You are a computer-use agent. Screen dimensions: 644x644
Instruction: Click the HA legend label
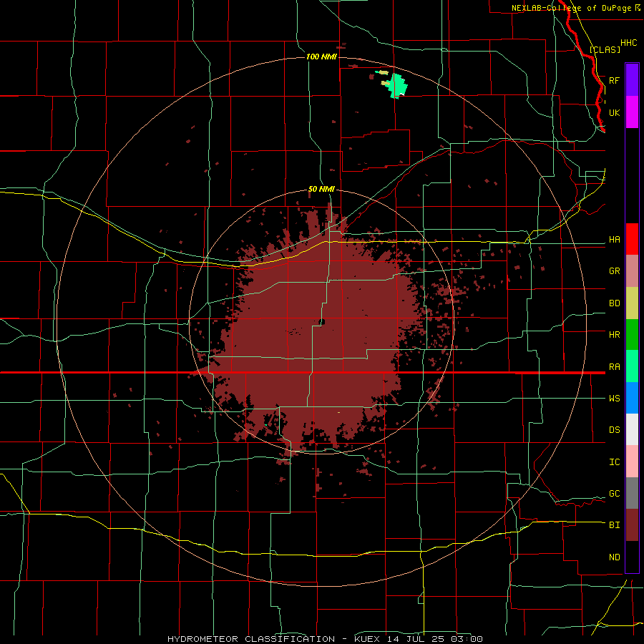click(x=614, y=240)
